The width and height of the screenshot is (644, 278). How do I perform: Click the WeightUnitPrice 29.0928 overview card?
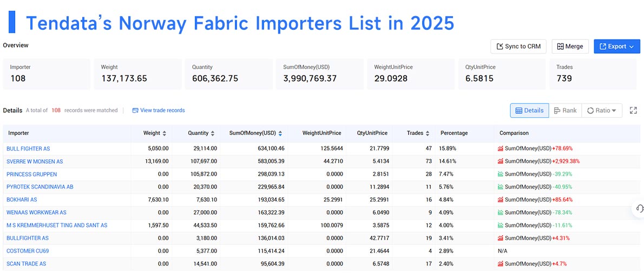coord(411,74)
